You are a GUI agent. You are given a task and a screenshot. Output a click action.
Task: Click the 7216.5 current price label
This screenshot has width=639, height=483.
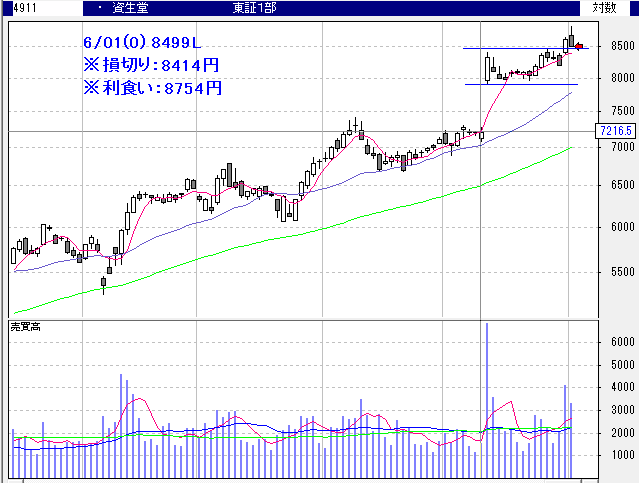(616, 131)
